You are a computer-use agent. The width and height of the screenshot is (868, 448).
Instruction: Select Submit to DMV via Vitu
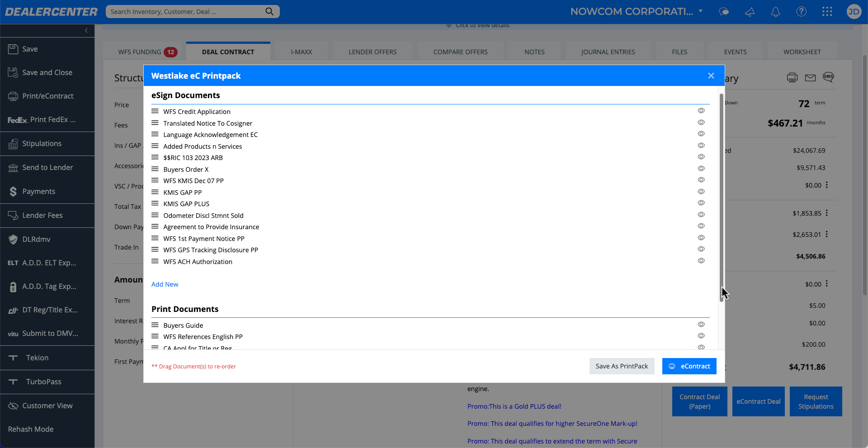click(47, 333)
